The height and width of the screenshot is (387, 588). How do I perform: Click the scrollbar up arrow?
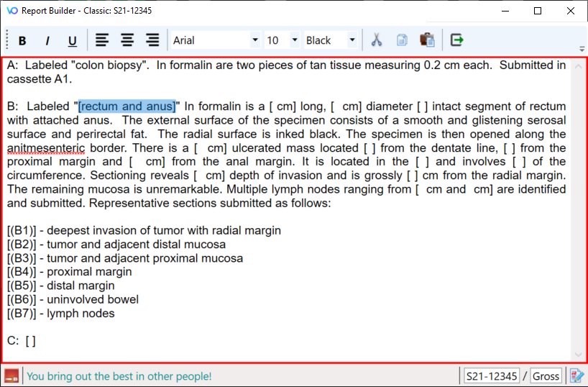[578, 66]
